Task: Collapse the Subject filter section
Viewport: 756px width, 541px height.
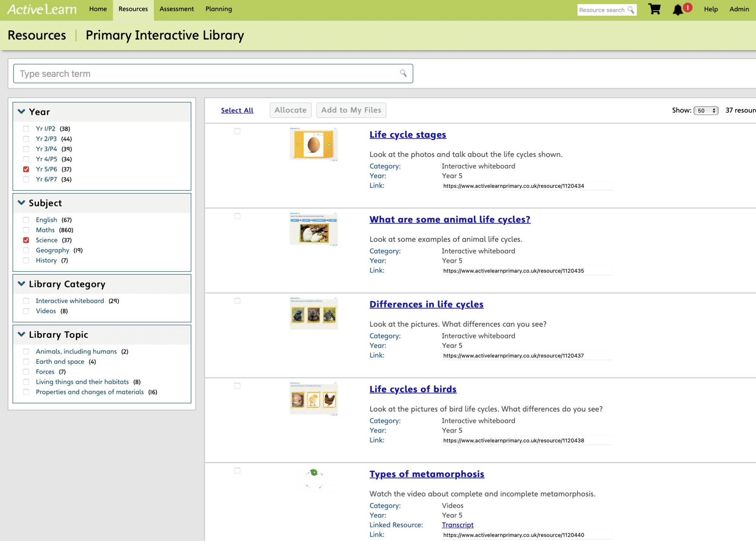Action: click(21, 203)
